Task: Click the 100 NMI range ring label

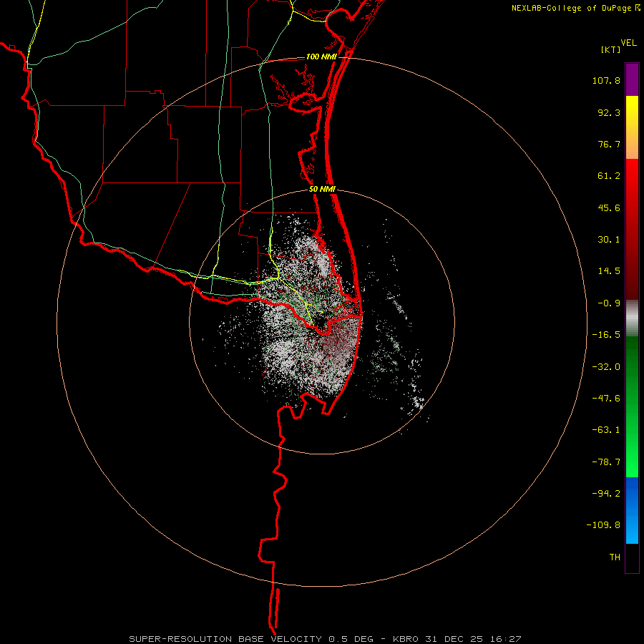Action: (321, 57)
